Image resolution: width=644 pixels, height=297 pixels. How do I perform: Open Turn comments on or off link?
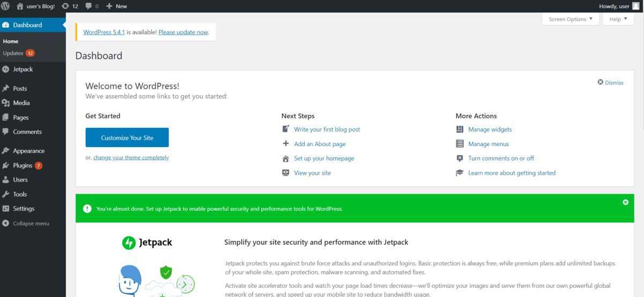pos(501,158)
